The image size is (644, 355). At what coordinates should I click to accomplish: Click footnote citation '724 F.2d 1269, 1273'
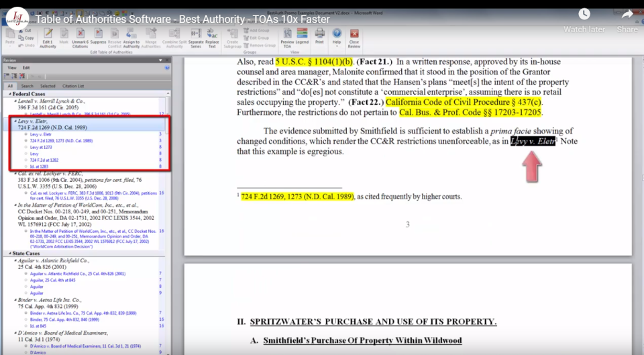coord(297,197)
